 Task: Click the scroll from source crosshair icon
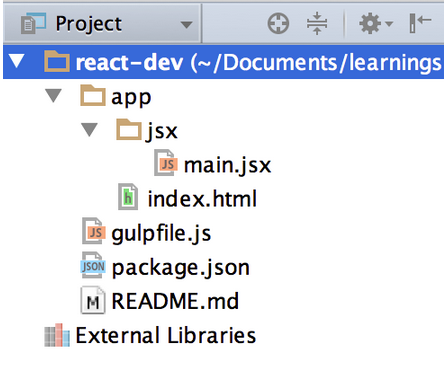[278, 23]
